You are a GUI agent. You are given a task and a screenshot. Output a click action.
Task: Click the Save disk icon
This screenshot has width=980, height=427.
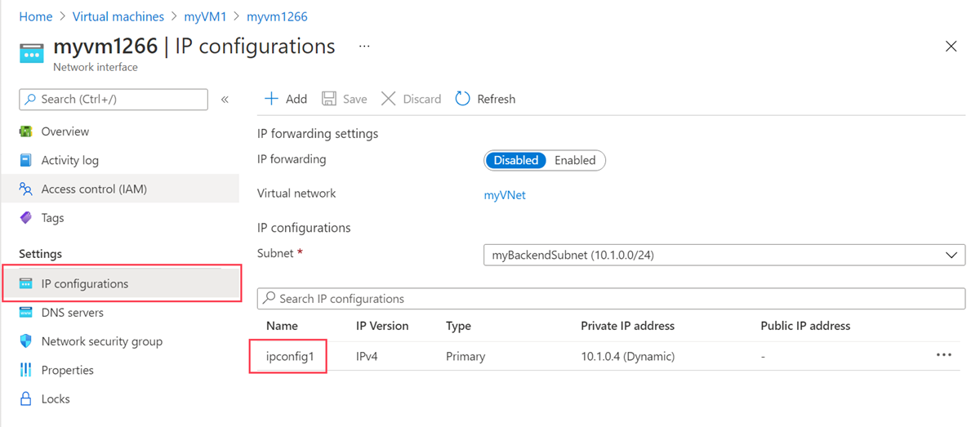pos(329,99)
